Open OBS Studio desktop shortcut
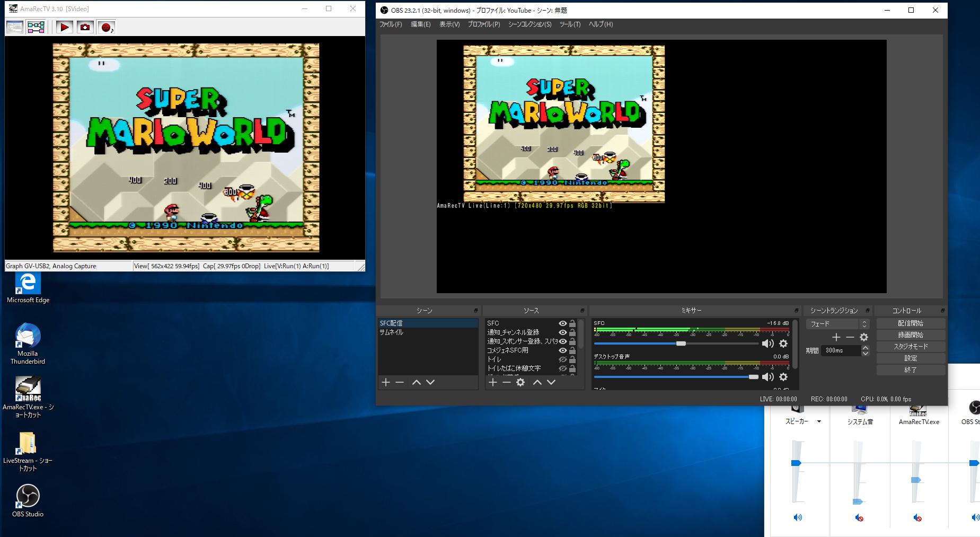980x537 pixels. (x=28, y=500)
